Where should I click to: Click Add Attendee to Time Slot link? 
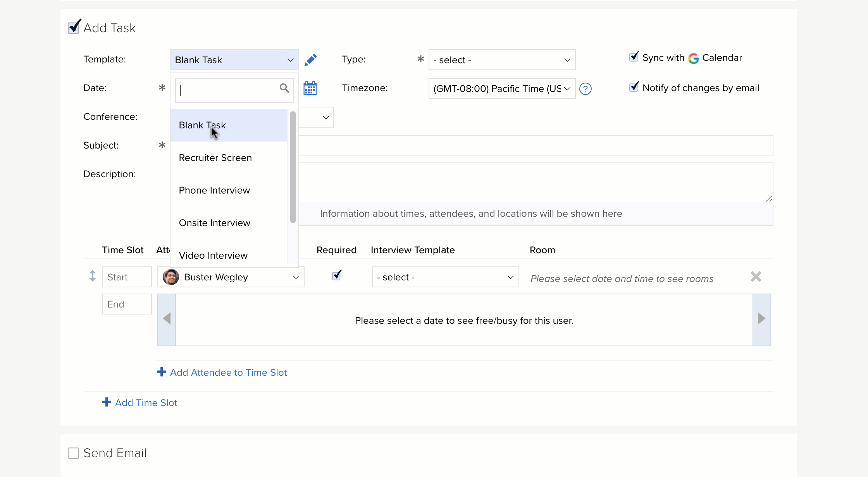[228, 372]
